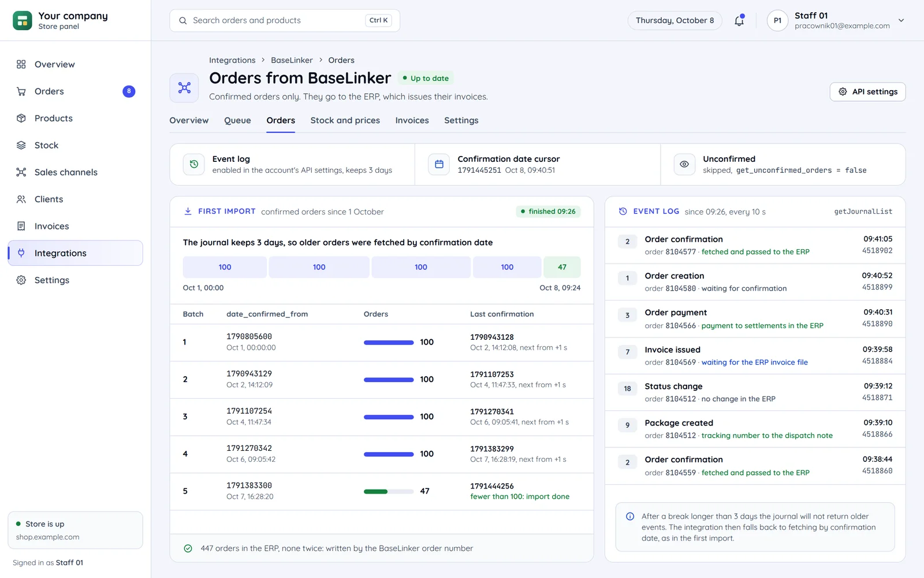Click the P1 avatar badge

777,20
